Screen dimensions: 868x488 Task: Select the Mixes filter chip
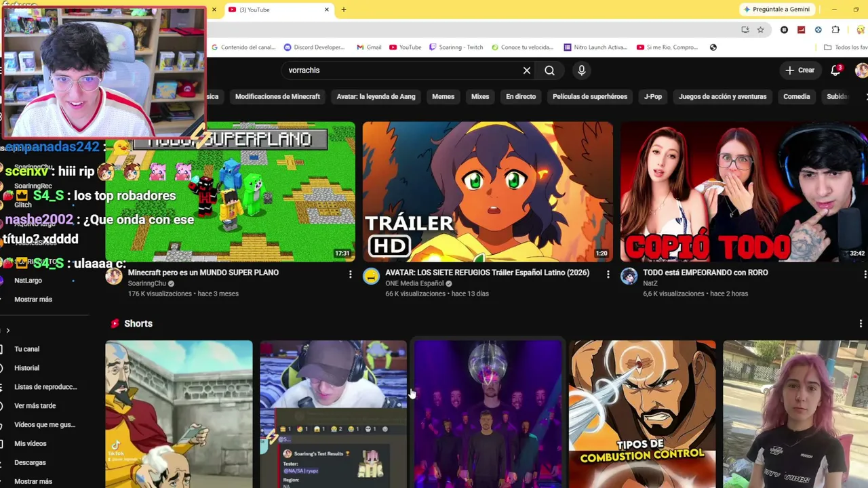pos(480,97)
